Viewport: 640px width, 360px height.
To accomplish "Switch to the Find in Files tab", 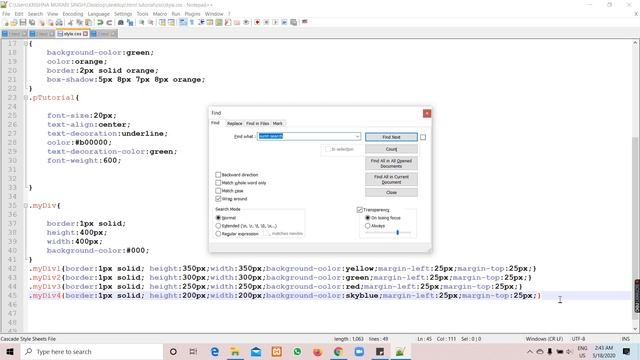I will coord(258,123).
